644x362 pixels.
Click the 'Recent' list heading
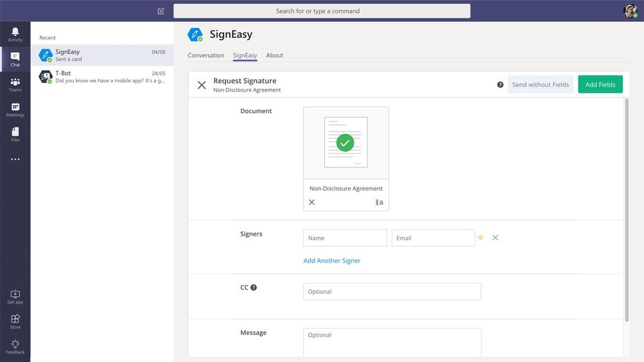pos(47,38)
